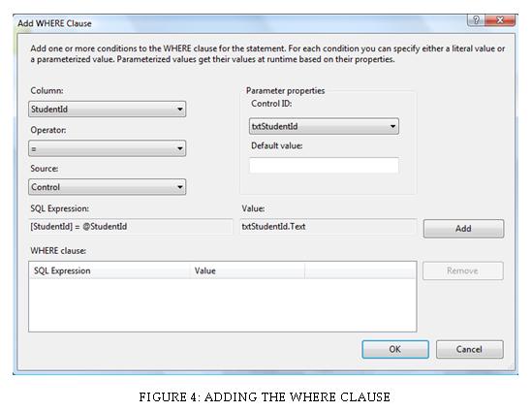532x411 pixels.
Task: Open the Column dropdown showing StudentId
Action: click(108, 109)
